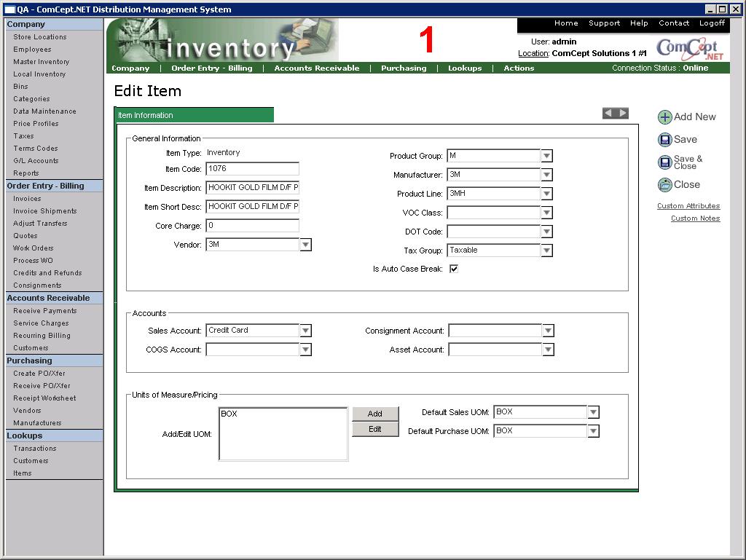Go to next item with right arrow
746x560 pixels.
pyautogui.click(x=622, y=113)
